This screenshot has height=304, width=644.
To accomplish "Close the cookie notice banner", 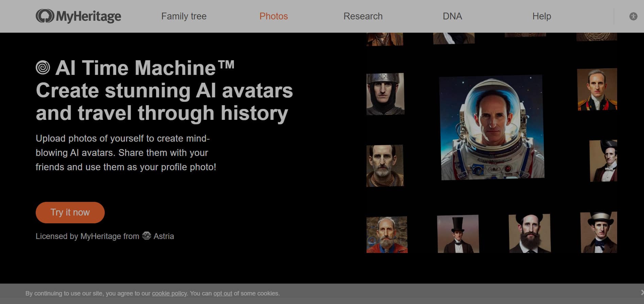I will click(x=642, y=292).
